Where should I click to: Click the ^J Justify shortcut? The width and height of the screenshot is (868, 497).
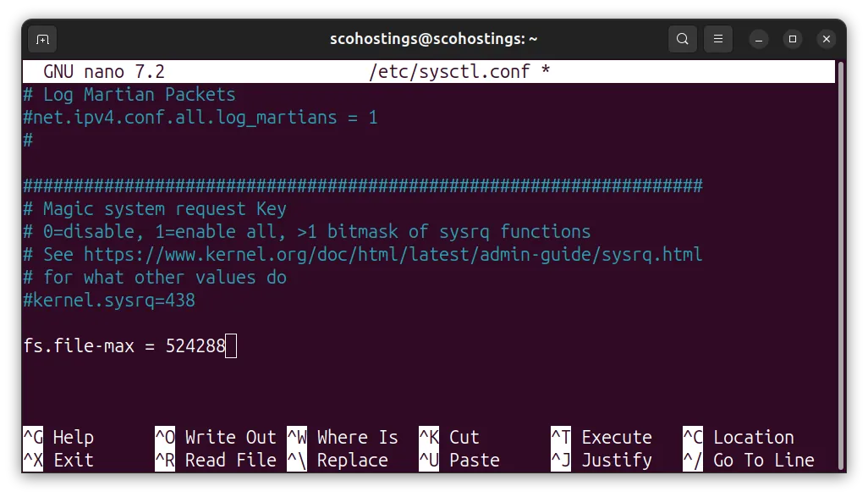602,460
